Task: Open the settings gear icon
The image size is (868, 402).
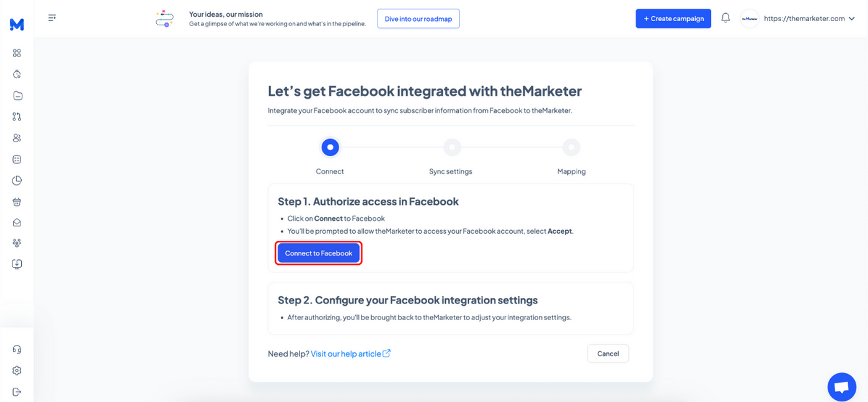Action: coord(17,370)
